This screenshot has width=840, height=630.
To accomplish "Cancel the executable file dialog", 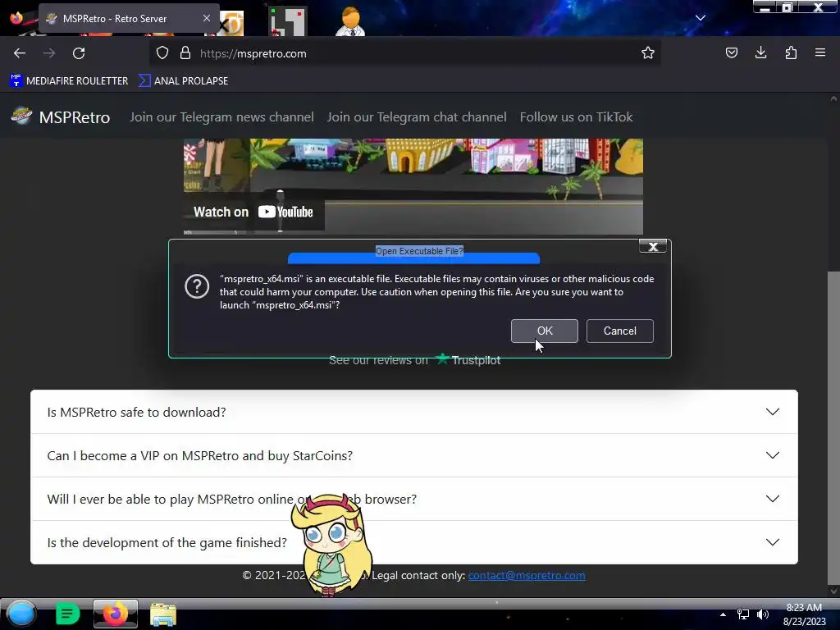I will coord(620,331).
